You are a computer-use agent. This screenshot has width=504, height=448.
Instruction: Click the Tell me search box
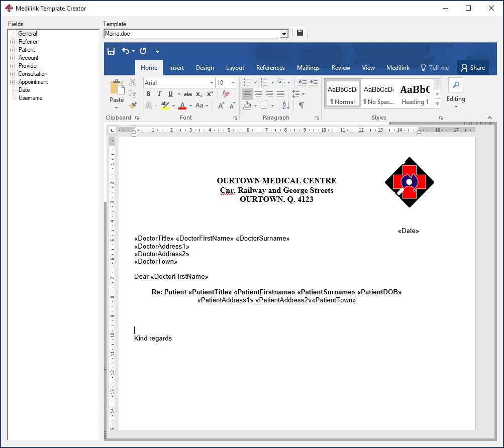pyautogui.click(x=435, y=68)
